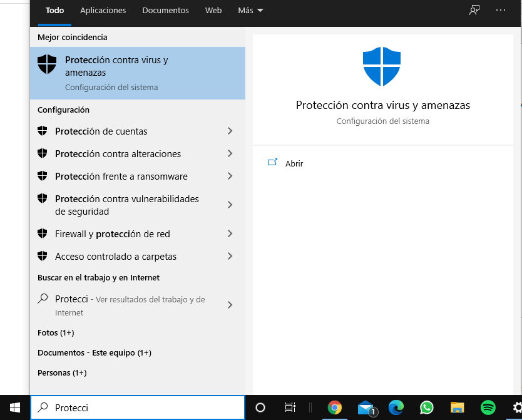This screenshot has height=420, width=522.
Task: Click shield icon beside Protección frente a ransomware
Action: pos(43,176)
